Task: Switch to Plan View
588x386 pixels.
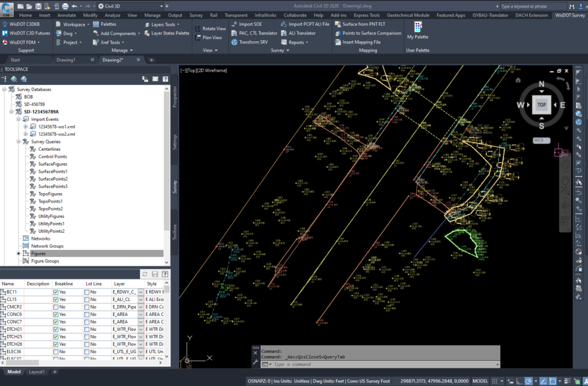Action: click(x=208, y=37)
